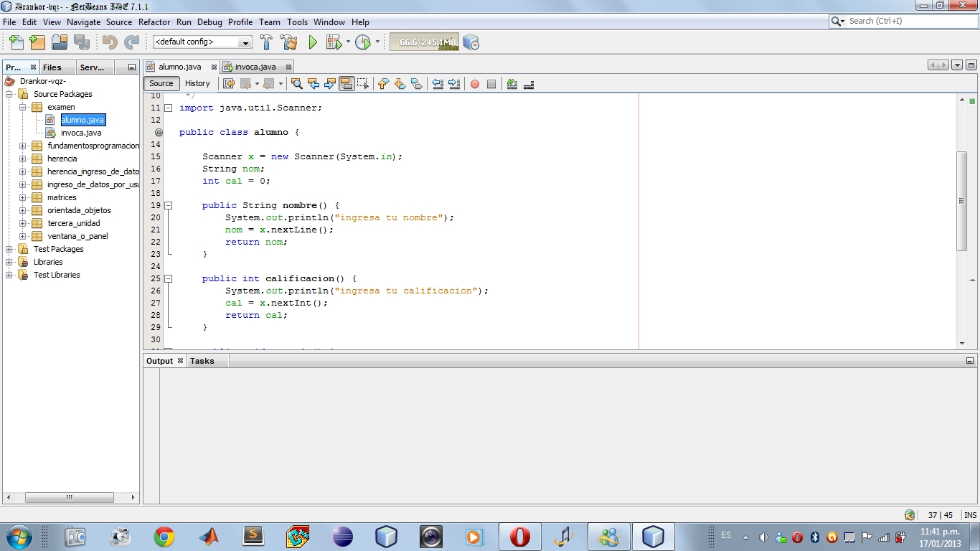
Task: Clean and Build the project
Action: (x=289, y=42)
